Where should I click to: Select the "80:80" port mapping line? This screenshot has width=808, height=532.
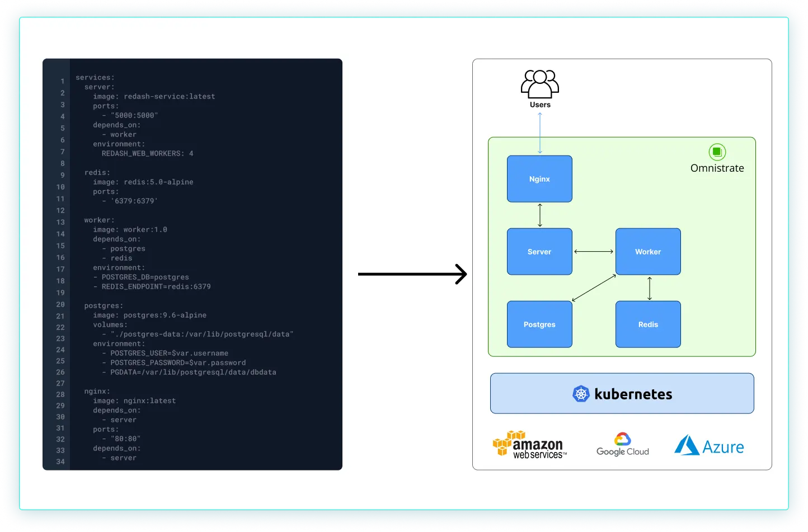click(x=121, y=439)
